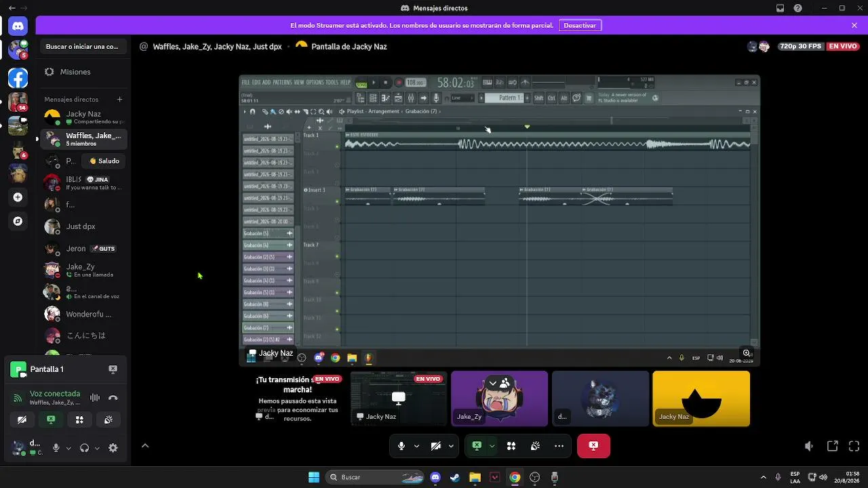Viewport: 868px width, 488px height.
Task: Open the Discord help question mark icon
Action: pyautogui.click(x=798, y=8)
